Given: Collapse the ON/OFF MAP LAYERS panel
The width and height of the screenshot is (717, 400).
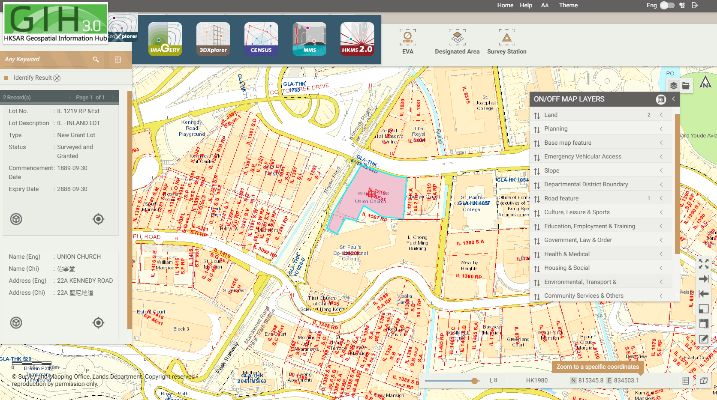Looking at the screenshot, I should [673, 99].
